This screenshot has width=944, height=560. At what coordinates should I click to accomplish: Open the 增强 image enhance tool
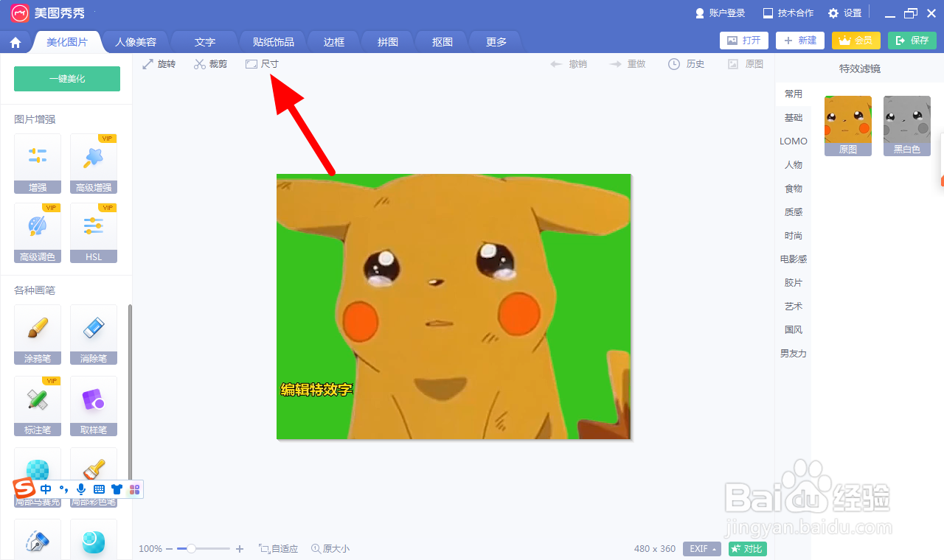tap(37, 164)
